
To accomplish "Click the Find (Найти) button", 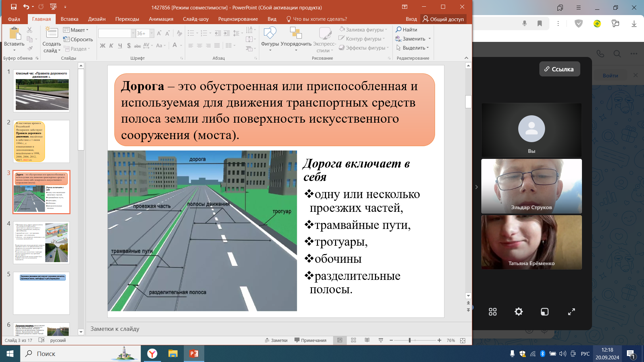I will point(406,29).
